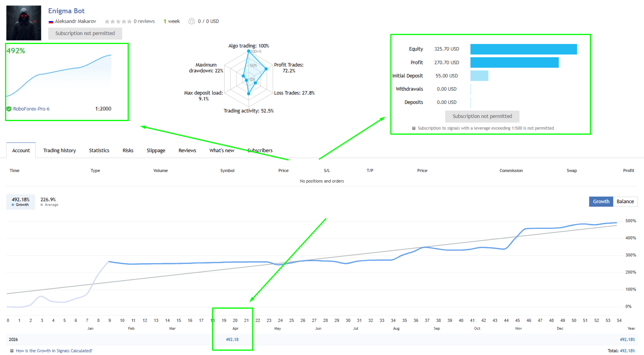Switch to the Risks tab
Image resolution: width=644 pixels, height=355 pixels.
128,151
